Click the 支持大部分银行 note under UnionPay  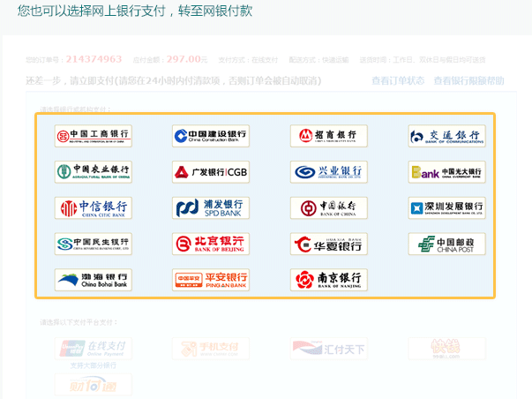(94, 365)
